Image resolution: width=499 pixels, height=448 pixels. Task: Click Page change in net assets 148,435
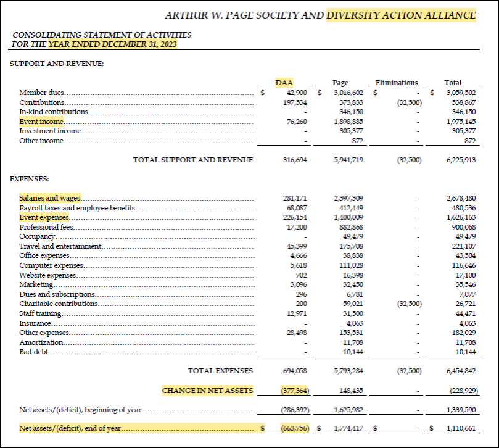pos(352,391)
